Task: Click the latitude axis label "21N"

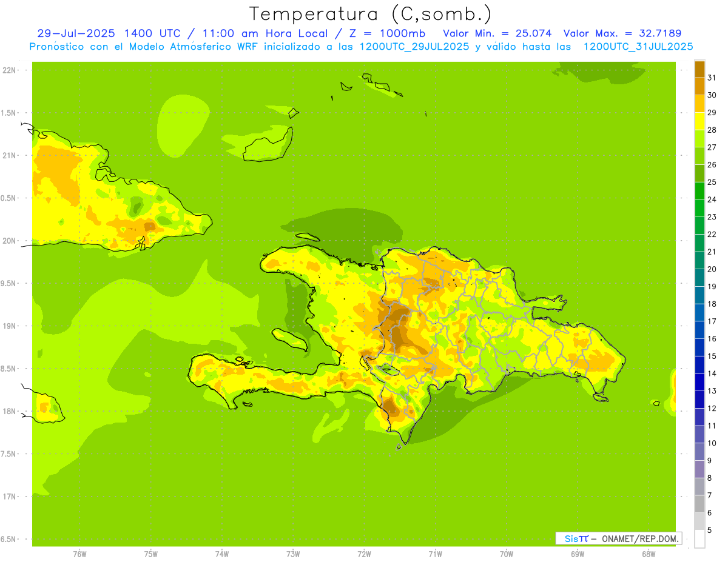Action: pos(9,155)
